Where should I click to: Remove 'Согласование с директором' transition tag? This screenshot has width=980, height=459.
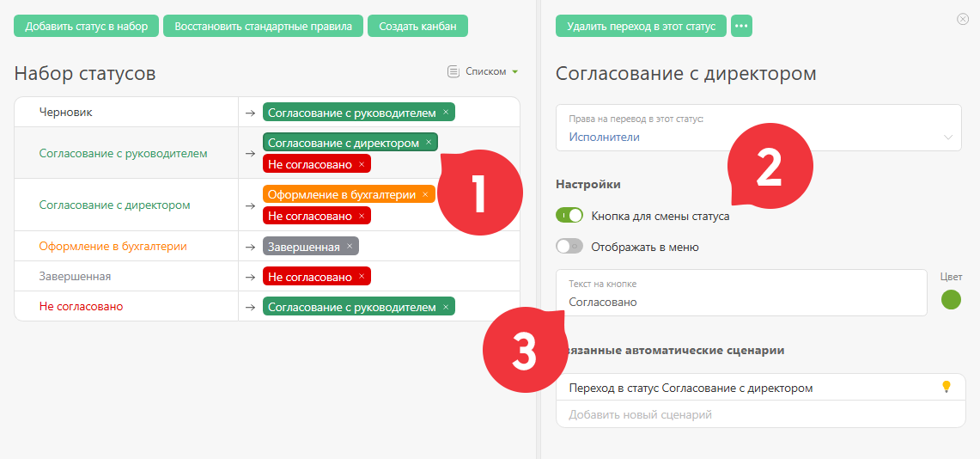[x=429, y=143]
